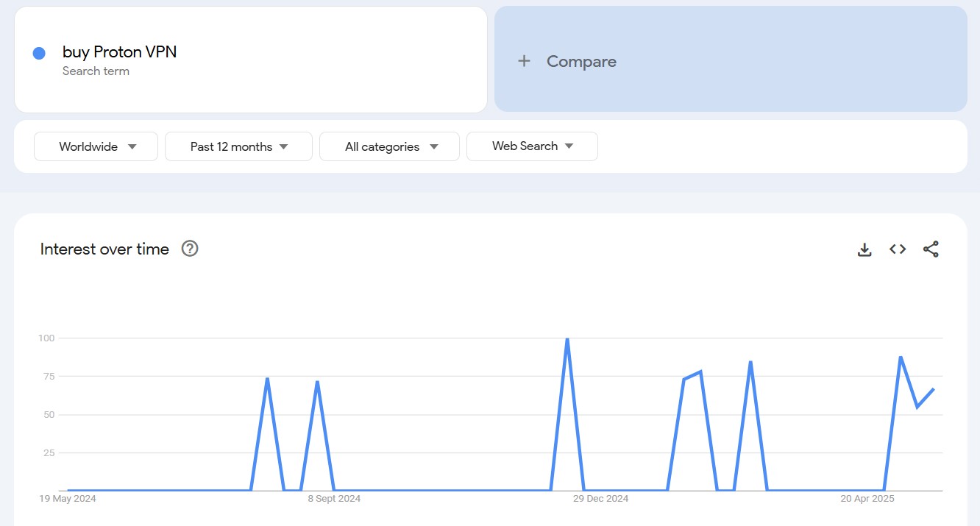The image size is (980, 526).
Task: Click the 8 Sept 2024 axis label
Action: 334,499
